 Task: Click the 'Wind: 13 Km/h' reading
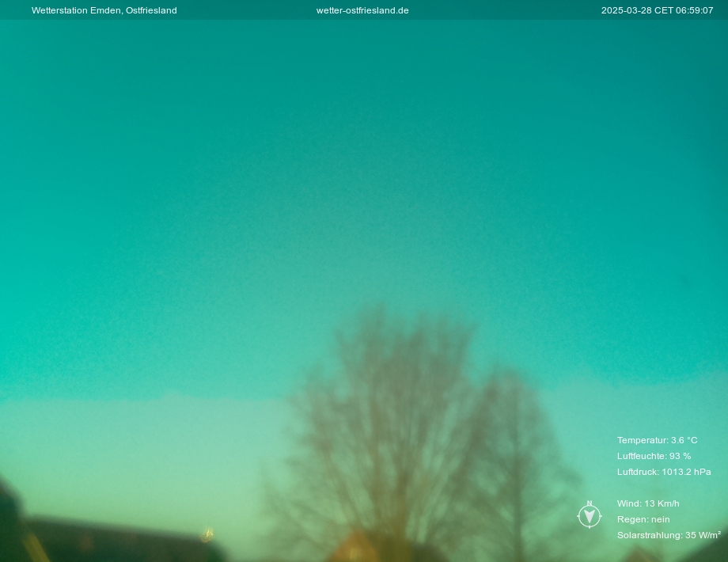[x=648, y=503]
